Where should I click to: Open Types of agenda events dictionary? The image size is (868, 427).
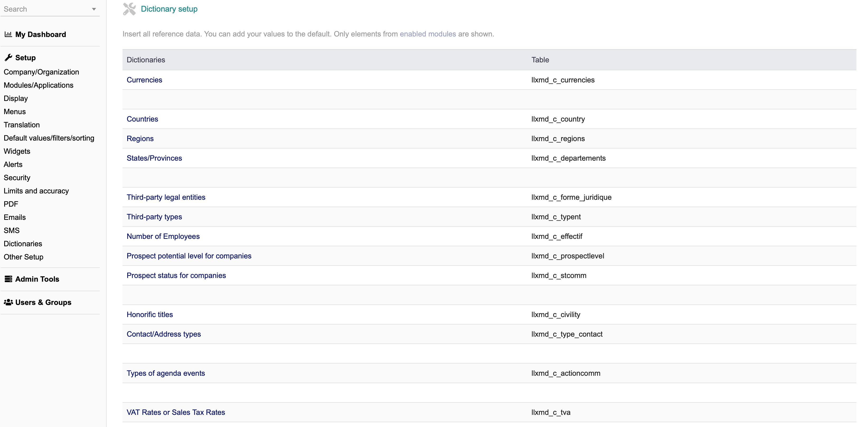click(166, 373)
